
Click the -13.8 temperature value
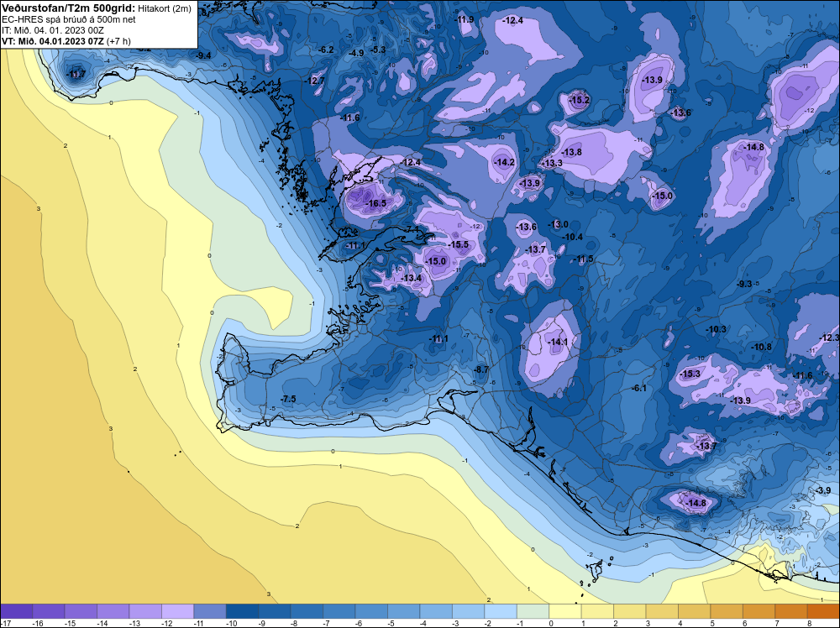(571, 152)
